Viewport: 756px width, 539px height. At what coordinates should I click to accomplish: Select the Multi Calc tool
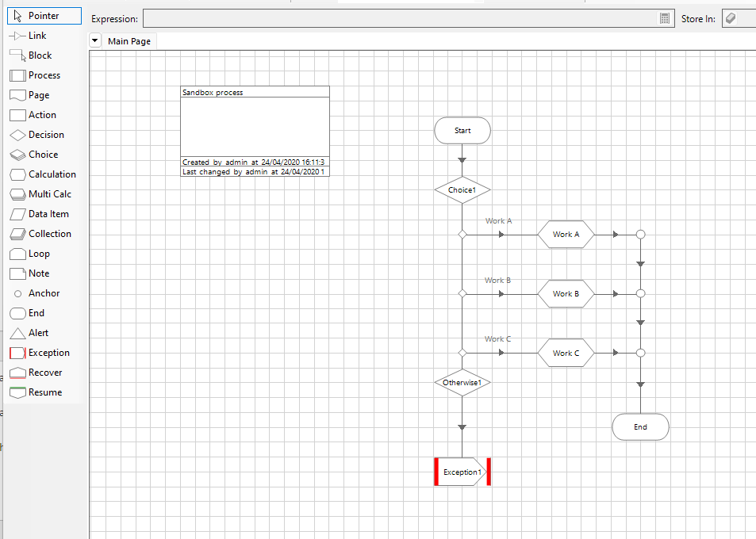(x=49, y=194)
